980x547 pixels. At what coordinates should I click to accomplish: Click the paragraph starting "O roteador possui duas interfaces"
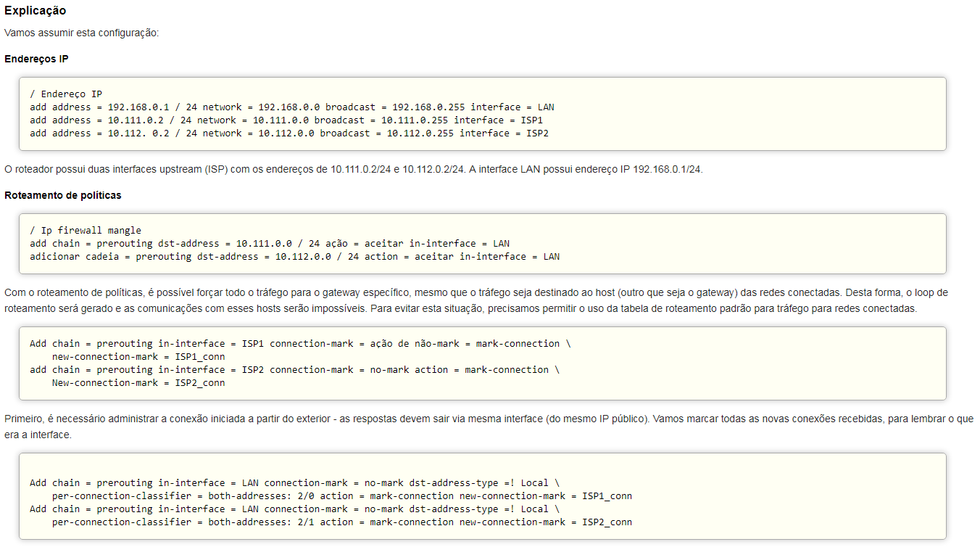(354, 170)
